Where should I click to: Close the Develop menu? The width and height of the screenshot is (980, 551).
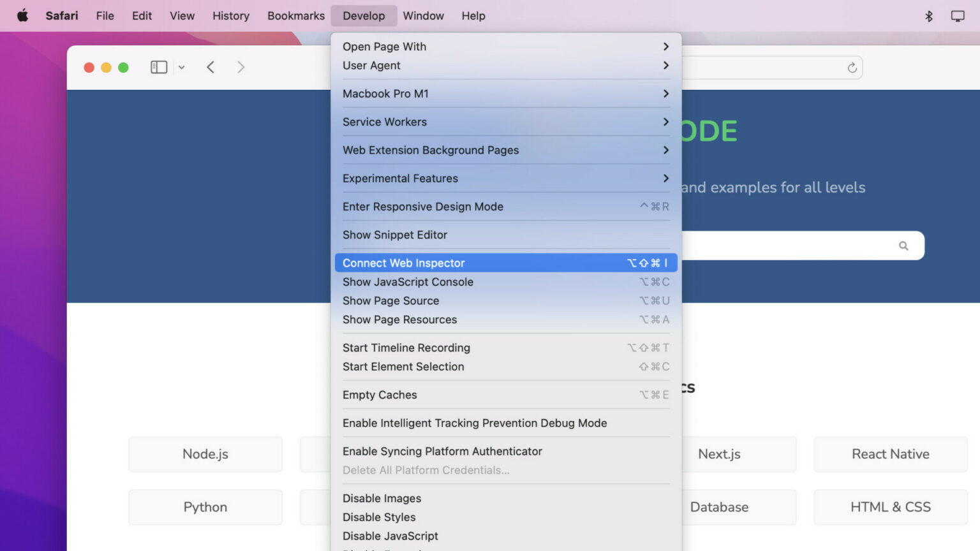click(364, 16)
